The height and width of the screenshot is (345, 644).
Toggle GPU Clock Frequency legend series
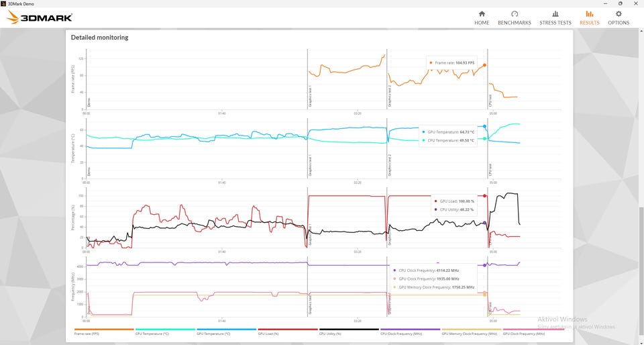(x=533, y=331)
